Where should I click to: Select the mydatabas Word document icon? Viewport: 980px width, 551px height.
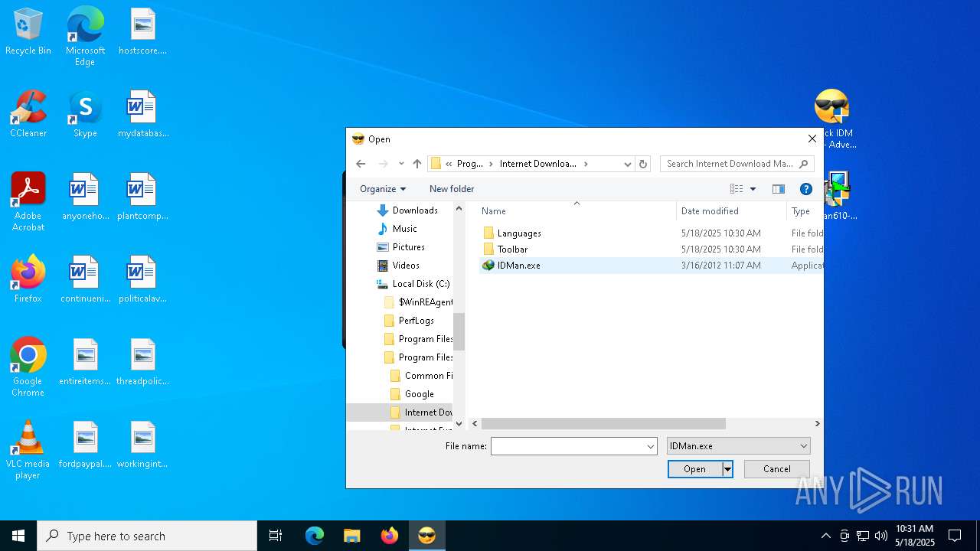pos(142,114)
